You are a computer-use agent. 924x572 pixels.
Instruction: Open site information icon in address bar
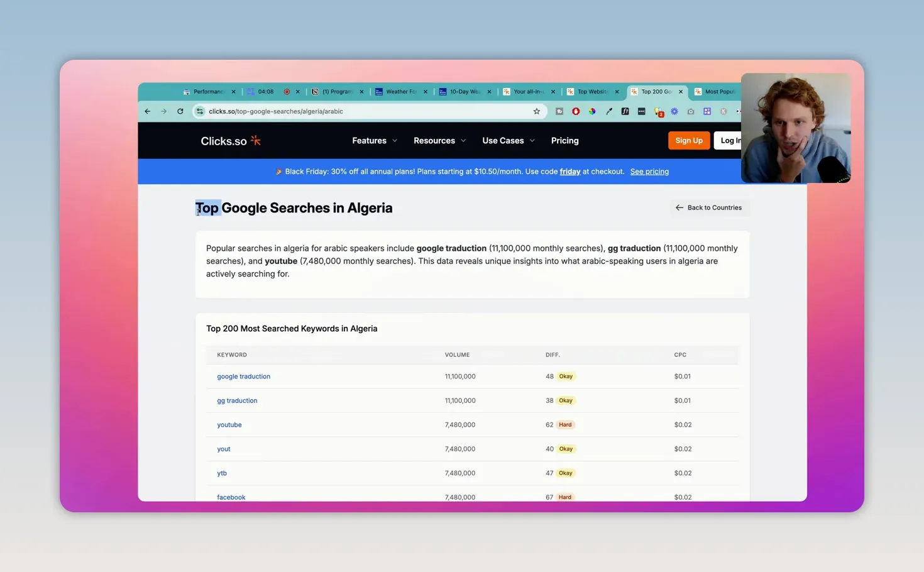coord(200,111)
